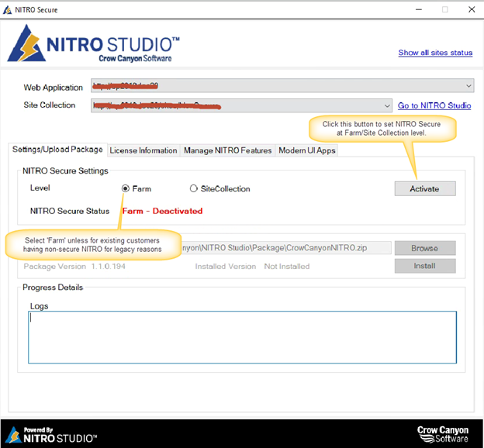Open the License Information tab
This screenshot has width=484, height=448.
point(143,150)
